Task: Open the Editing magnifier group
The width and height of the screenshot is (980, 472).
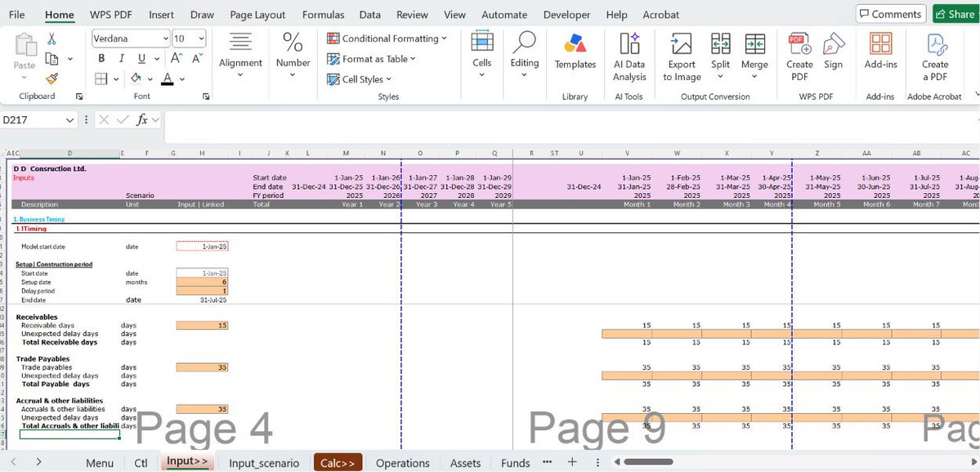Action: 524,54
